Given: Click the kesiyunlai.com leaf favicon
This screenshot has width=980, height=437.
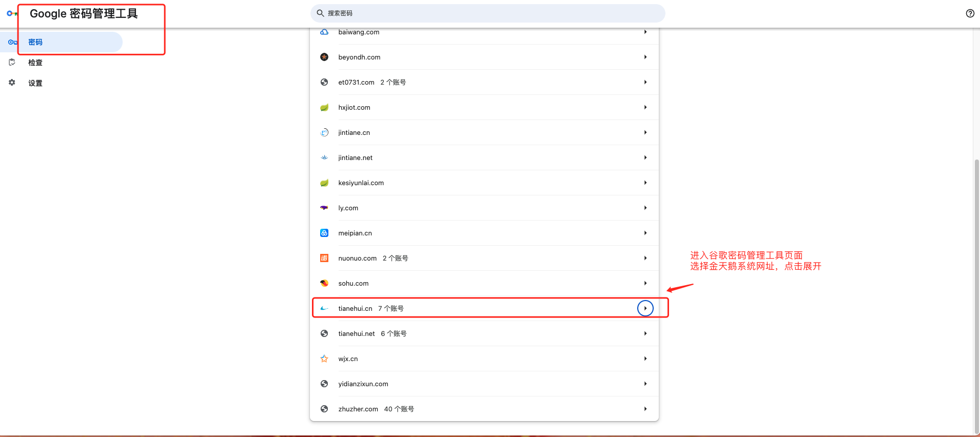Looking at the screenshot, I should click(x=324, y=183).
